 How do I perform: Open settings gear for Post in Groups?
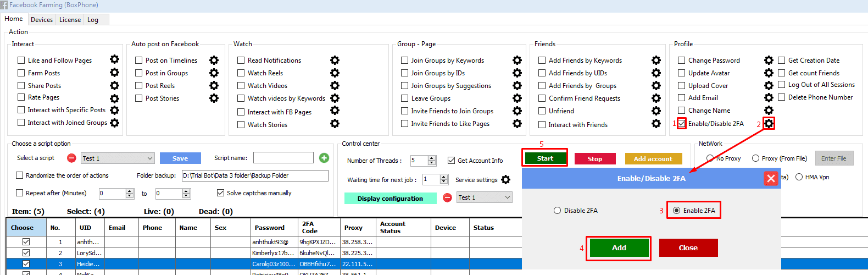[x=214, y=73]
